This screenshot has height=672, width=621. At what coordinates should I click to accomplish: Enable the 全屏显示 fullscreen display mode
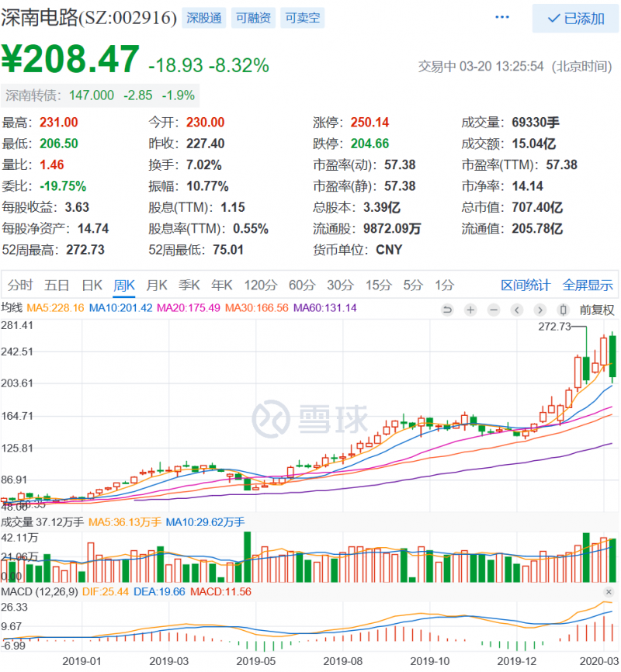[587, 286]
